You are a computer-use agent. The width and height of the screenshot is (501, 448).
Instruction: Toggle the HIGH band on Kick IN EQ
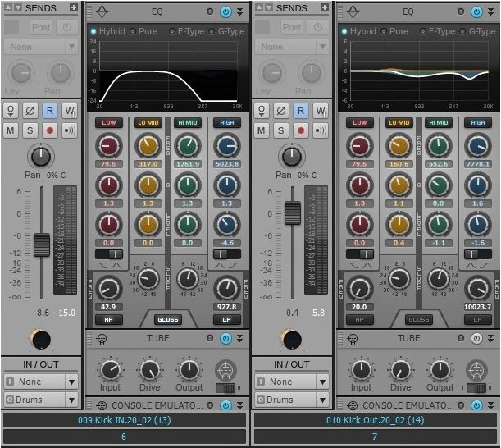pyautogui.click(x=227, y=123)
